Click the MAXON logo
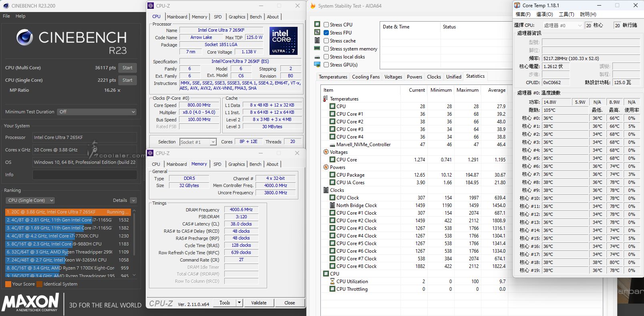644x316 pixels. click(x=30, y=302)
